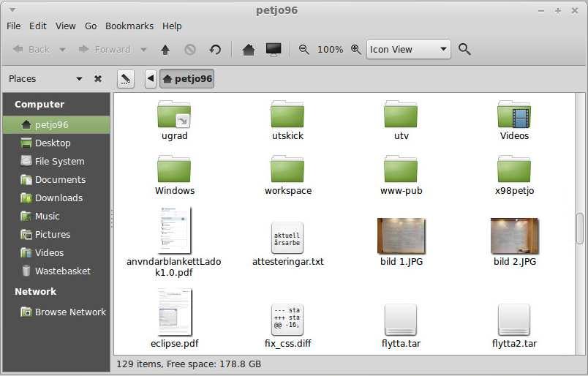Image resolution: width=588 pixels, height=376 pixels.
Task: Select bild 2.JPG thumbnail
Action: [515, 242]
